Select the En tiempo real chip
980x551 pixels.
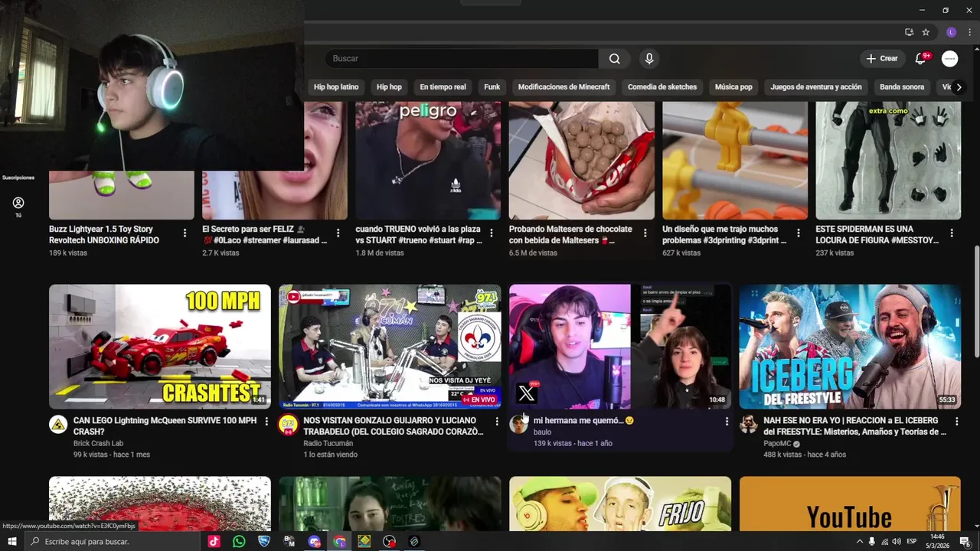[x=443, y=87]
